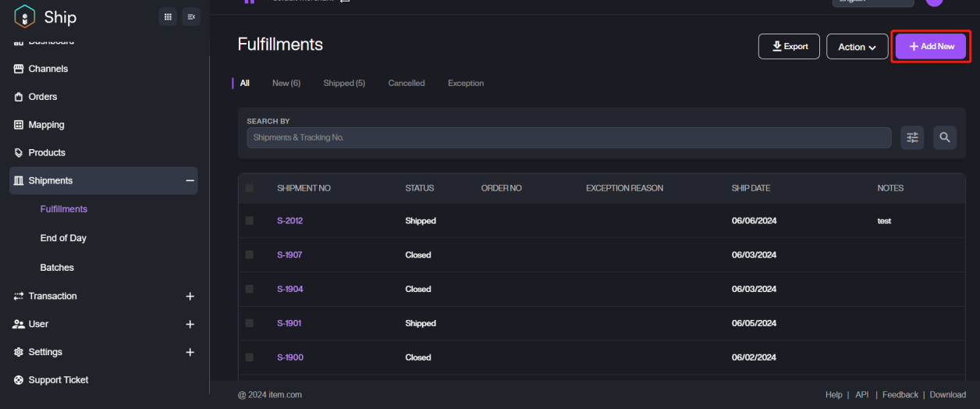The image size is (980, 409).
Task: Open Orders in the sidebar
Action: (42, 97)
